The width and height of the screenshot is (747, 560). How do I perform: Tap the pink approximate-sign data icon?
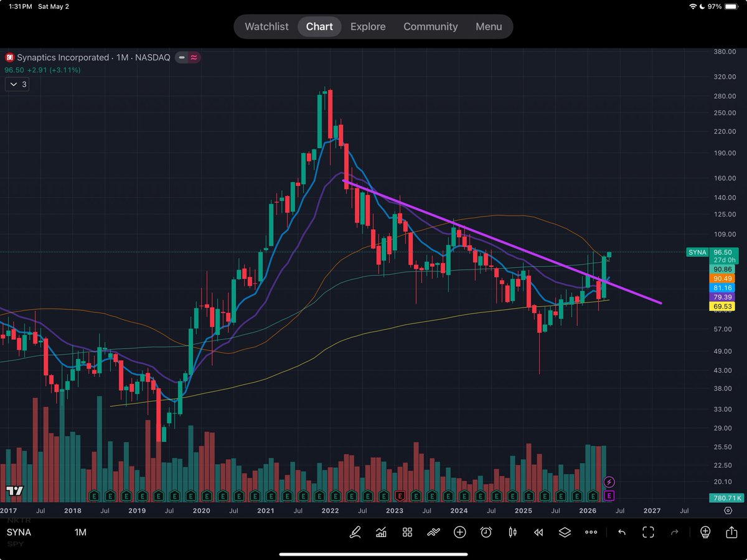(x=194, y=57)
